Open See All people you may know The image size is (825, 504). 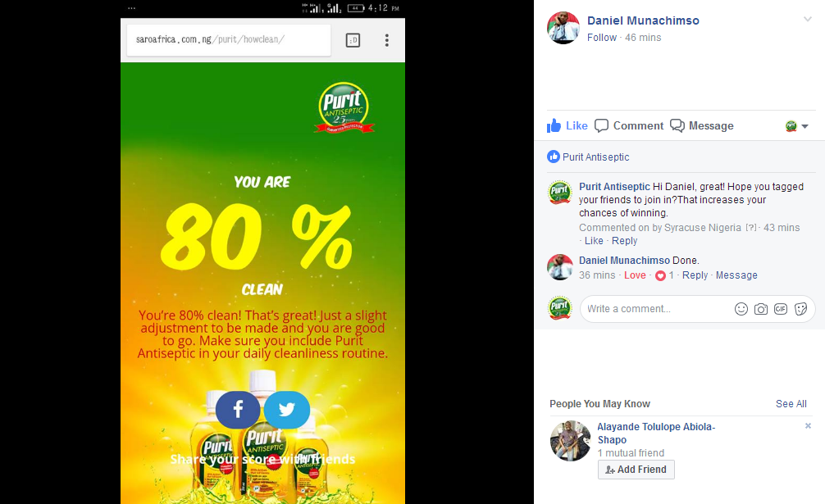791,404
